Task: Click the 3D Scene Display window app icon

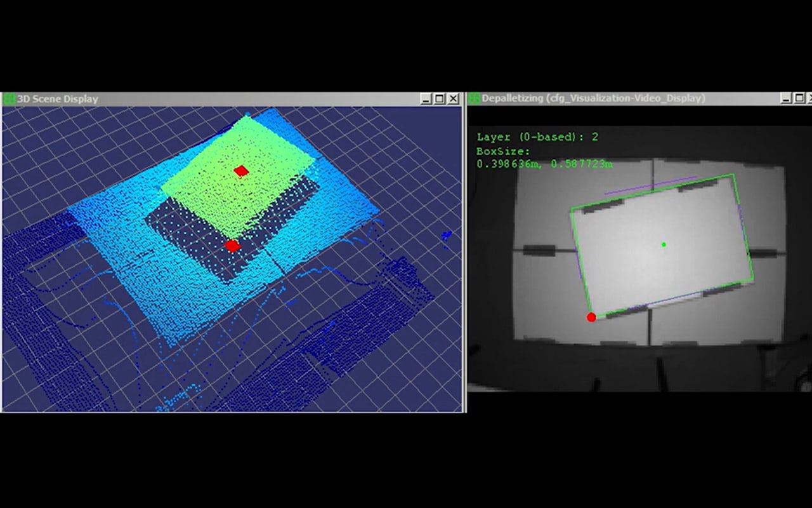Action: coord(10,99)
